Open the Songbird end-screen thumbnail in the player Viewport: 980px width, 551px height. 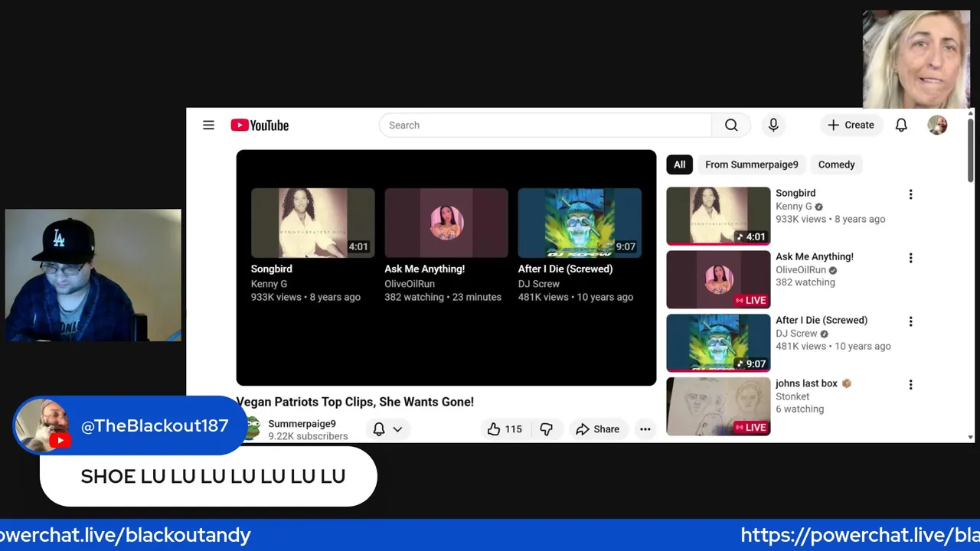(x=313, y=223)
